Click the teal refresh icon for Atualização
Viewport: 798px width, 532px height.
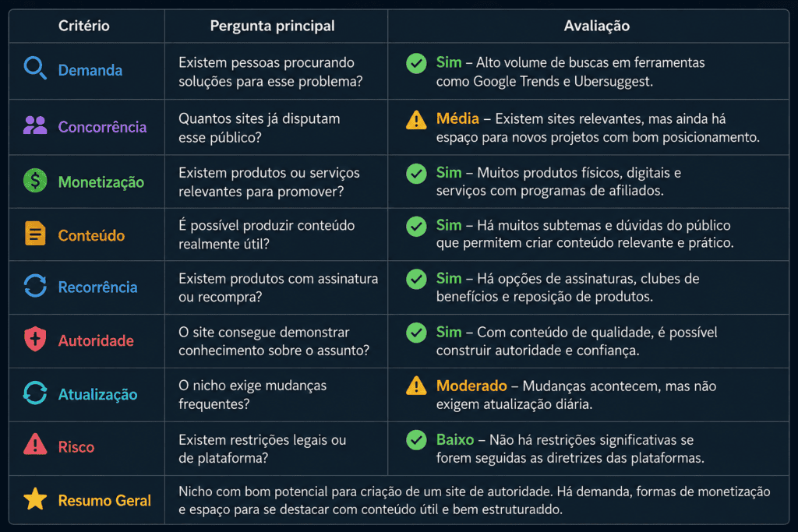(x=35, y=393)
